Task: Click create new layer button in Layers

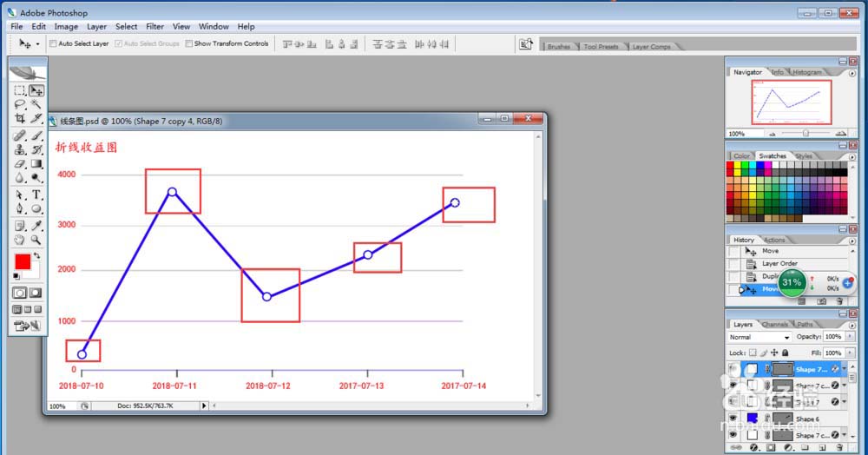Action: pos(822,447)
